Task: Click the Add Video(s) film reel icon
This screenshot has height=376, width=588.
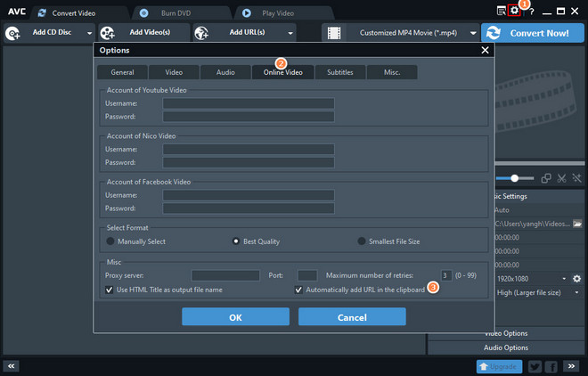Action: click(x=108, y=33)
